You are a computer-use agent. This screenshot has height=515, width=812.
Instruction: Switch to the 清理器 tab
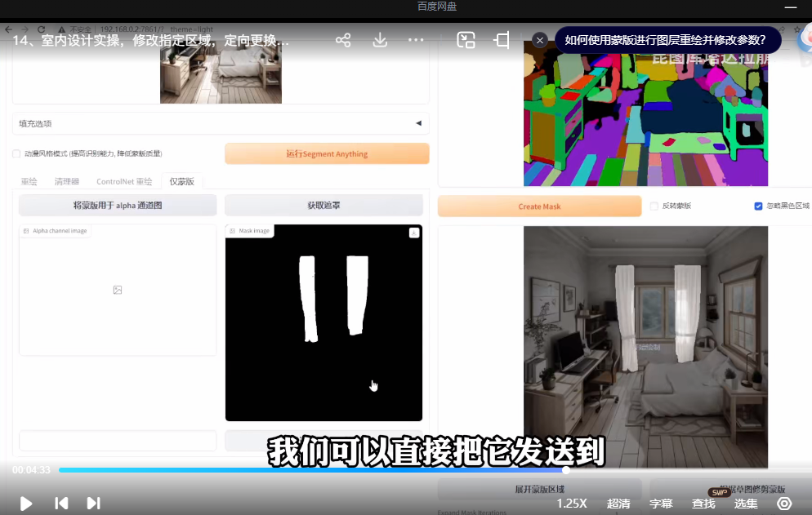click(x=67, y=181)
